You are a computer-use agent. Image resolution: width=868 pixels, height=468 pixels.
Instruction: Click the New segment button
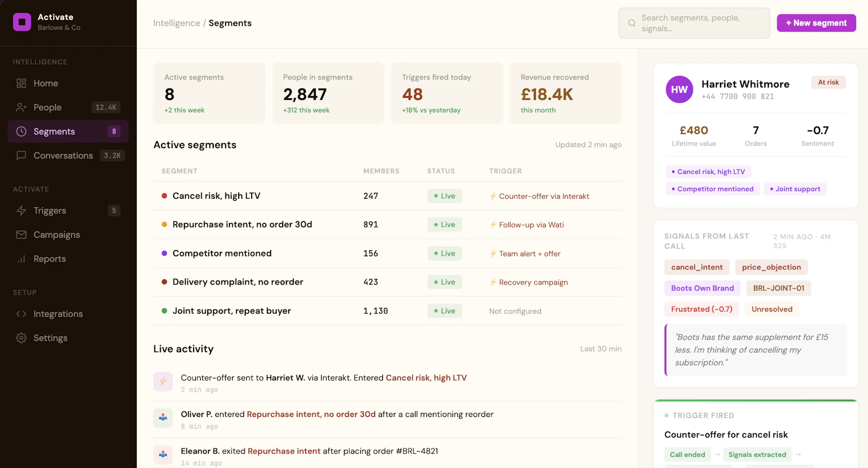[816, 23]
